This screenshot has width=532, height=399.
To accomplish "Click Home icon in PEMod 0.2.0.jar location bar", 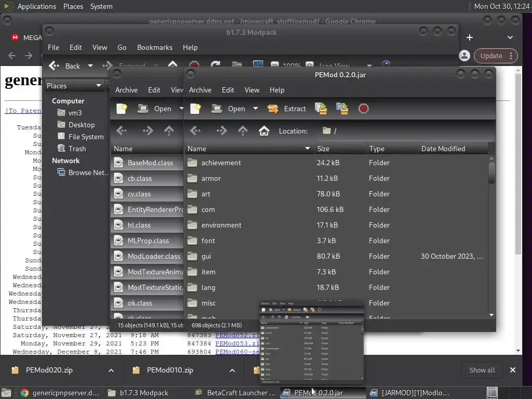I will point(264,131).
